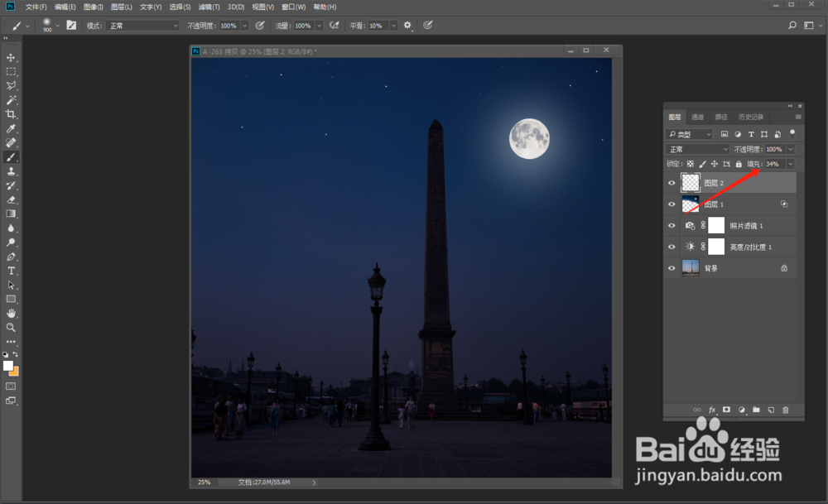Hide 图层 2 layer visibility
Image resolution: width=828 pixels, height=504 pixels.
[x=672, y=183]
